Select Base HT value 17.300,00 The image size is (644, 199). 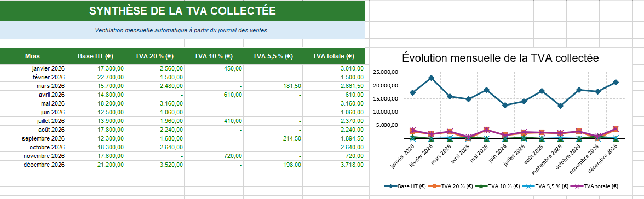(95, 68)
